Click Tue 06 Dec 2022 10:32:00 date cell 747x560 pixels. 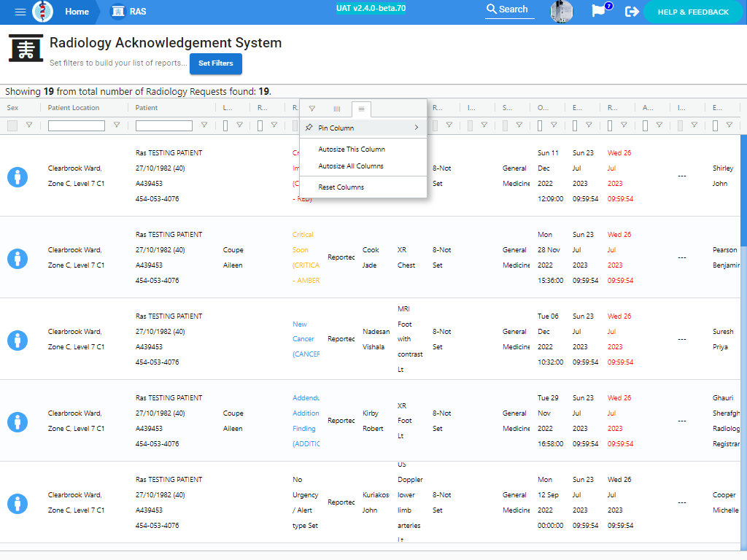[x=550, y=339]
